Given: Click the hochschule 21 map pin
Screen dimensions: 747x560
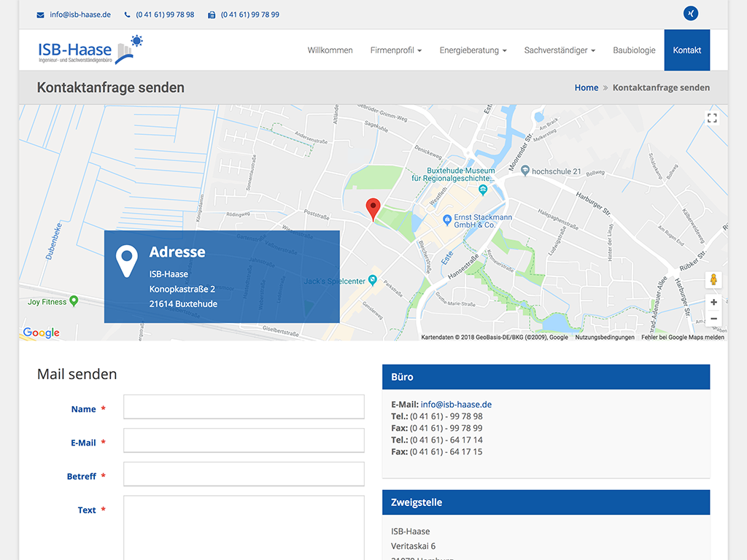Looking at the screenshot, I should [525, 171].
